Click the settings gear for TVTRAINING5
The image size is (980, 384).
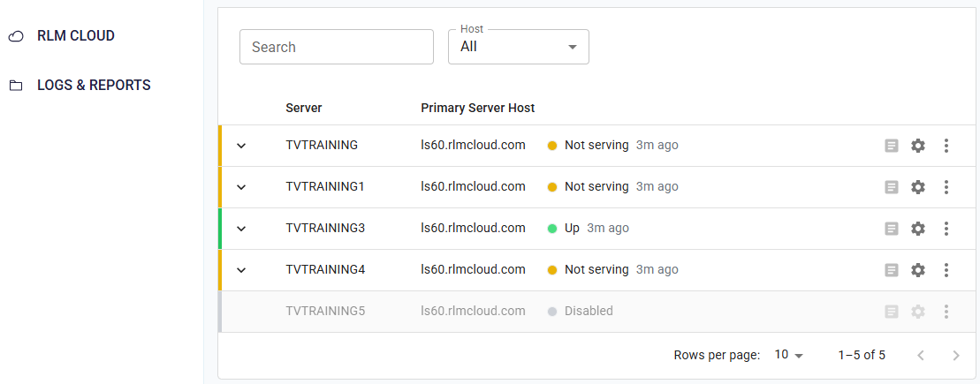(x=917, y=312)
